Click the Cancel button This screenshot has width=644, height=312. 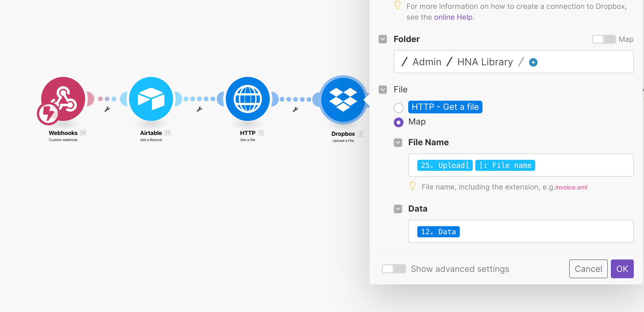(x=588, y=269)
